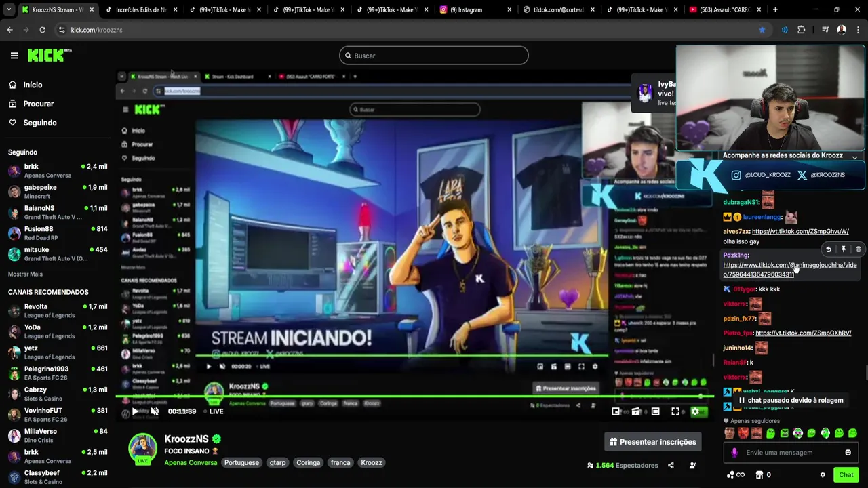Open the browser extensions puzzle icon

802,30
